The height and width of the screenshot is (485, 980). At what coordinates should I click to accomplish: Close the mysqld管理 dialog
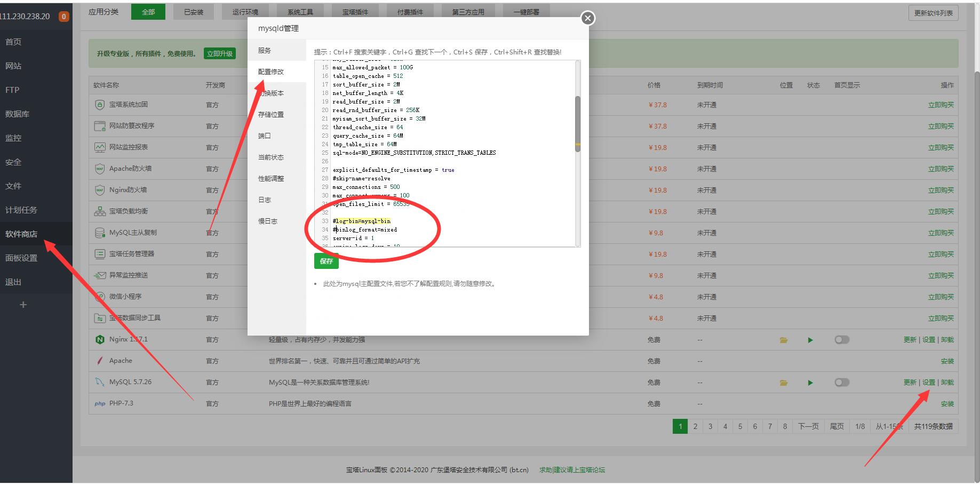[x=587, y=18]
